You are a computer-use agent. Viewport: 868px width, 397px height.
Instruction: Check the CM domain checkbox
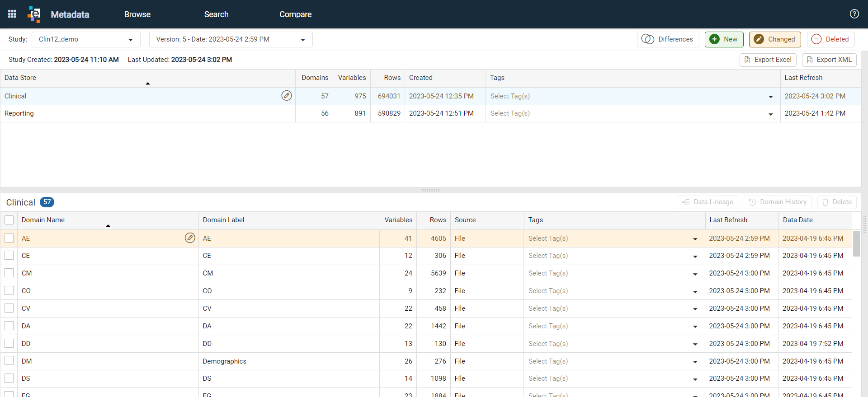click(9, 273)
